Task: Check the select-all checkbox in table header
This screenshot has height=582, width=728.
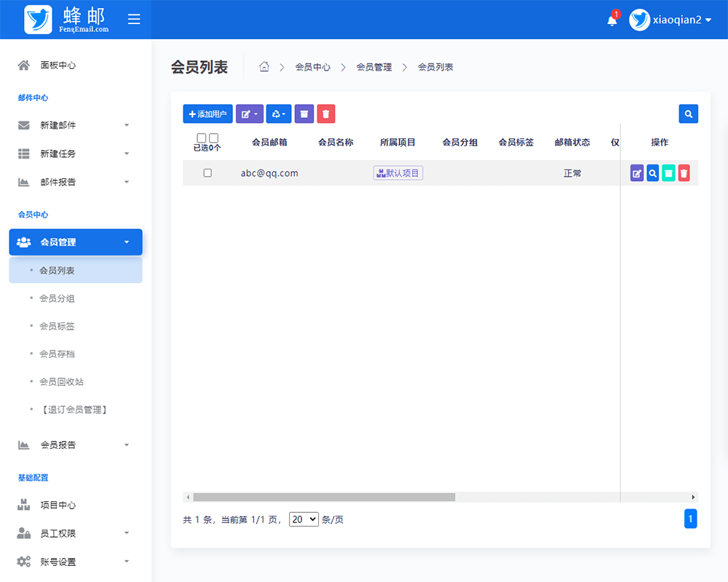Action: [x=202, y=137]
